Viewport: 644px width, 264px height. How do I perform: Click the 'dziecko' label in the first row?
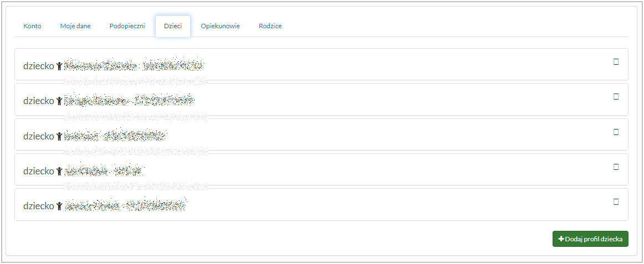click(x=38, y=66)
